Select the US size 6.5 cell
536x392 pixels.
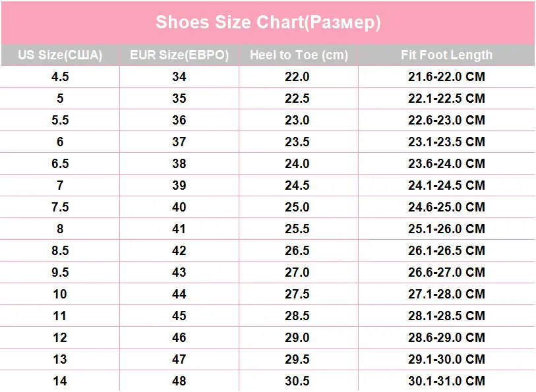pyautogui.click(x=60, y=163)
